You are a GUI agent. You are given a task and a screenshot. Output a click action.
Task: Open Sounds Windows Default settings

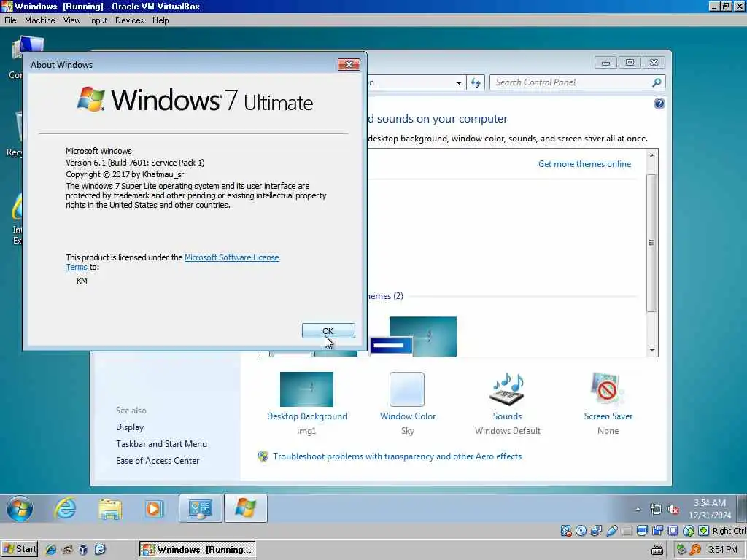pyautogui.click(x=508, y=404)
